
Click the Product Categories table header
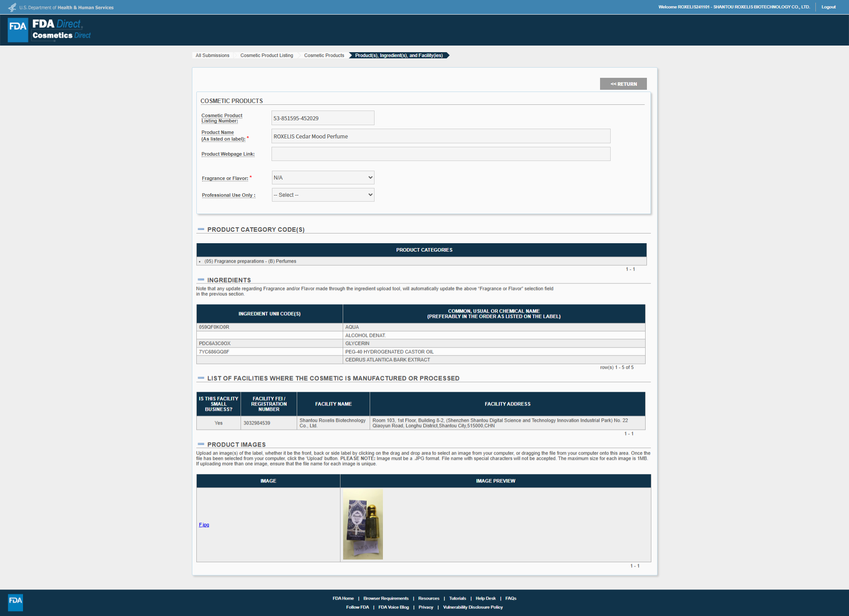click(421, 250)
